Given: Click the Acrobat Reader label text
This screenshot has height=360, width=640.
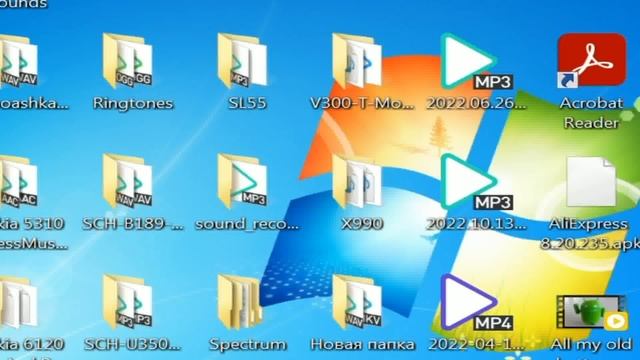Looking at the screenshot, I should (x=591, y=113).
